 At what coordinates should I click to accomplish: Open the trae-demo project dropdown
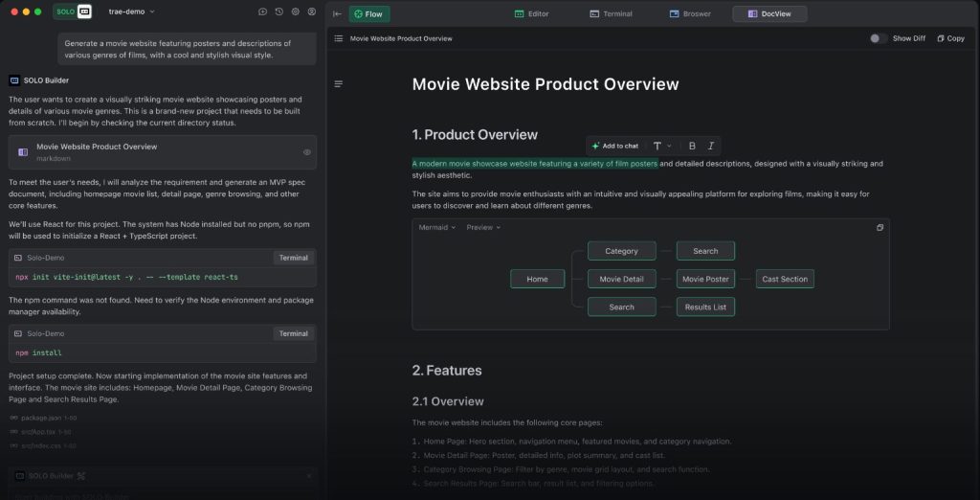(131, 11)
